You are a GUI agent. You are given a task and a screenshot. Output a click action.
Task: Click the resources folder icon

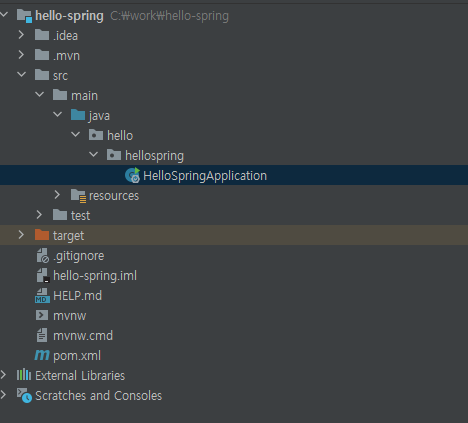pyautogui.click(x=79, y=196)
